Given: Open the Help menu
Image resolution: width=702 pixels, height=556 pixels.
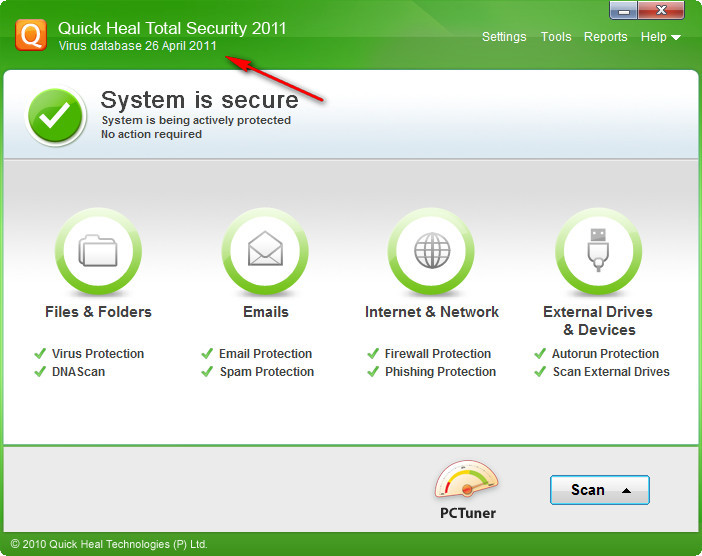Looking at the screenshot, I should (x=654, y=37).
